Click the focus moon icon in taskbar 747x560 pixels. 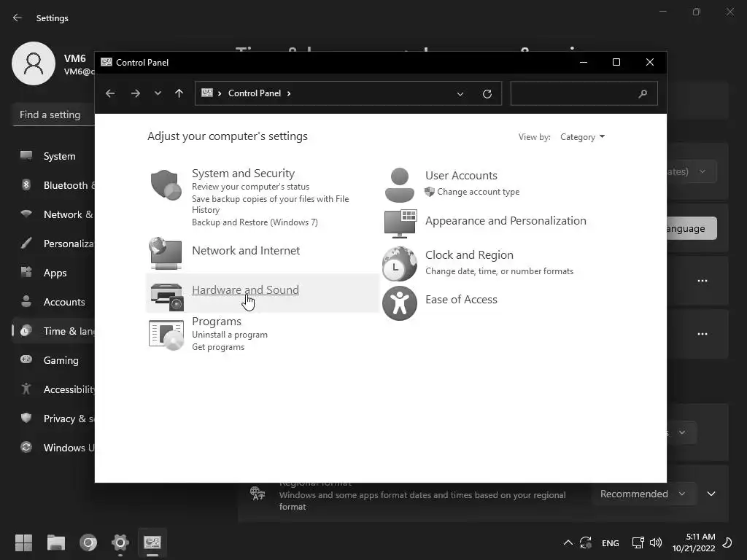(727, 542)
